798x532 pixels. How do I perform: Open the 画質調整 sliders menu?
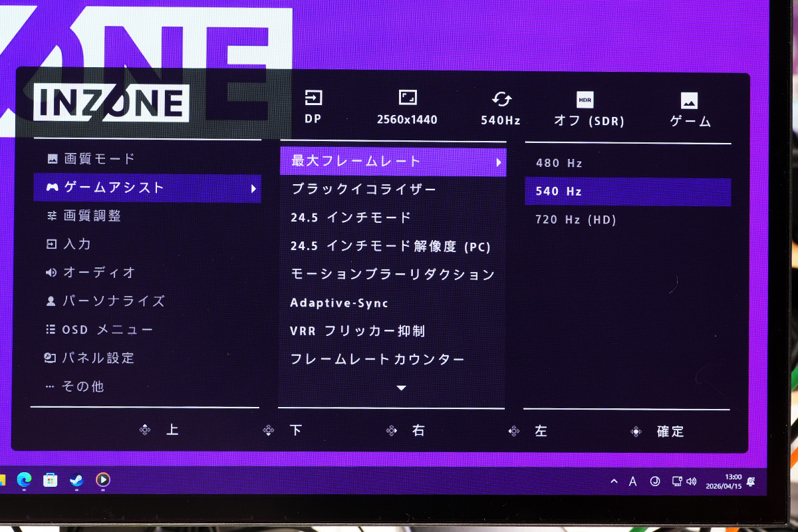tap(92, 215)
